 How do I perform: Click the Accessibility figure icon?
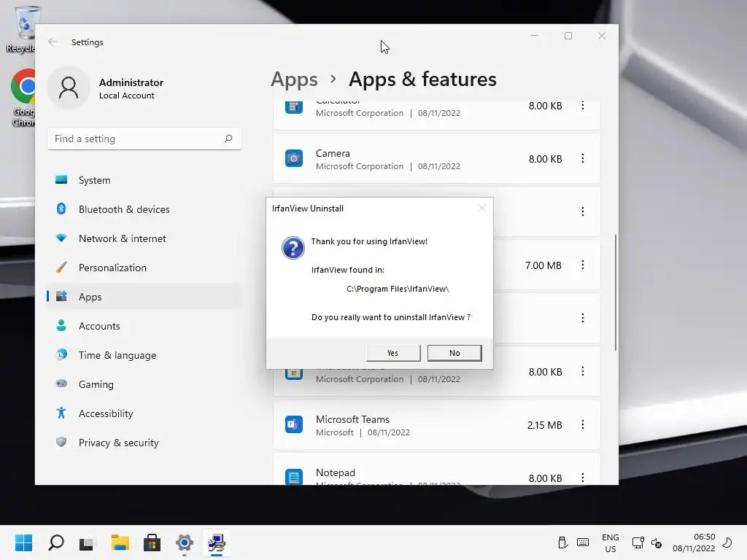click(x=61, y=413)
